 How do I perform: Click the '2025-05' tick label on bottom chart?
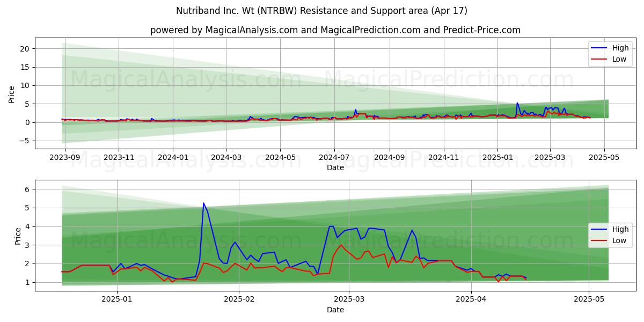tap(589, 301)
